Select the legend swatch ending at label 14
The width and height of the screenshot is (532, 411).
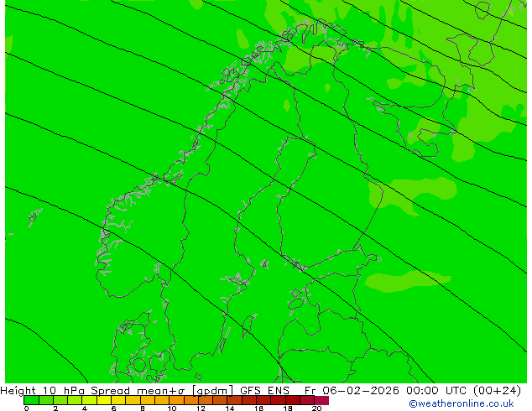click(220, 400)
